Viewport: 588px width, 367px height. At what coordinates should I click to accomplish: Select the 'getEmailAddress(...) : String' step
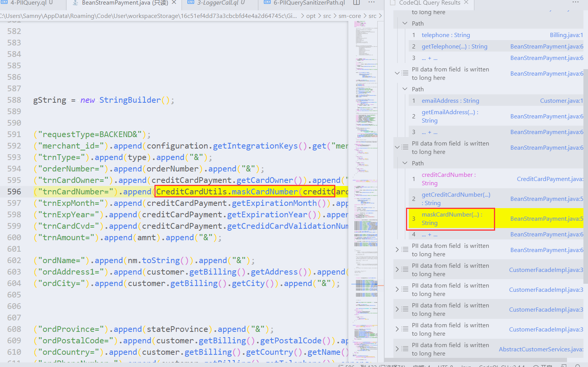(x=450, y=116)
